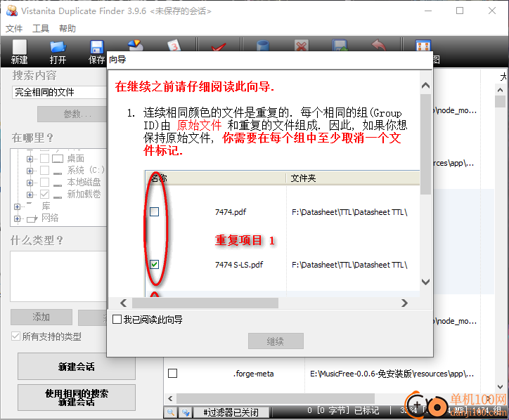Click the 新建会话 button

[x=77, y=367]
